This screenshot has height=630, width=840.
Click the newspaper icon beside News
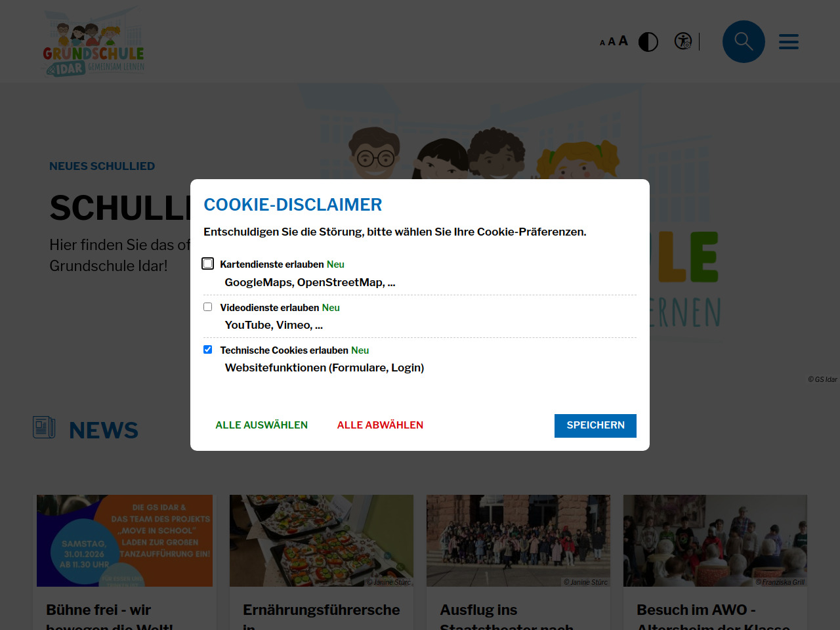point(44,427)
